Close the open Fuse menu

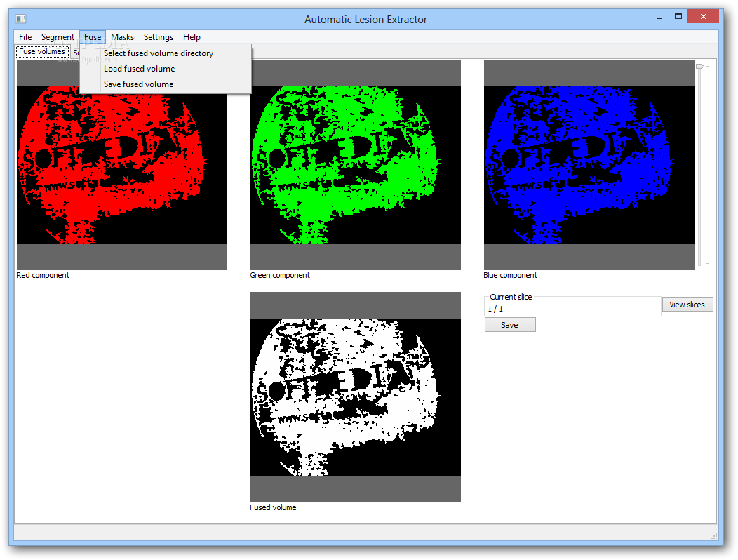click(x=93, y=37)
